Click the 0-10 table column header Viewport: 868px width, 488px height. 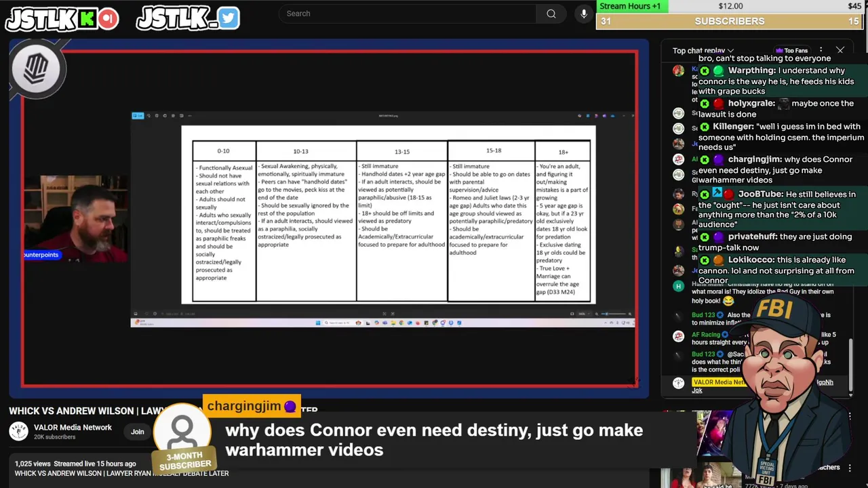pyautogui.click(x=224, y=151)
